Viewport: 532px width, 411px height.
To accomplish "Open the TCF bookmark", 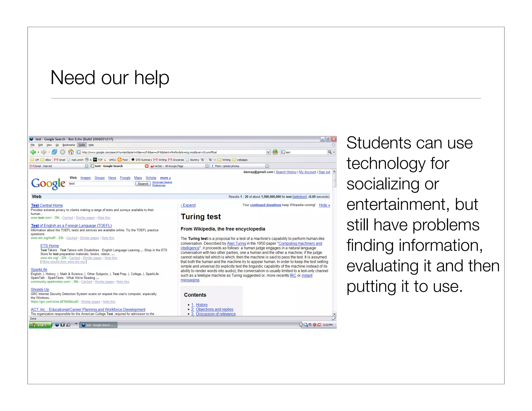I will pos(98,160).
